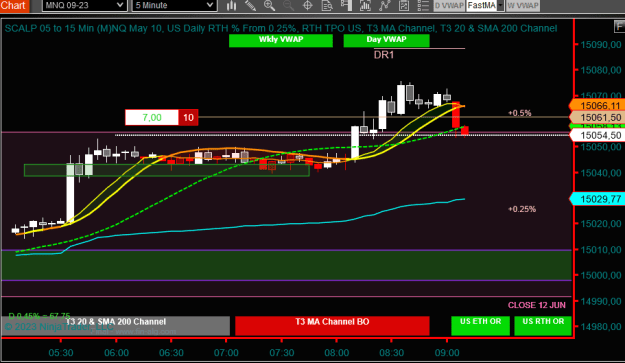Click the zoom out magnifier icon

point(288,5)
